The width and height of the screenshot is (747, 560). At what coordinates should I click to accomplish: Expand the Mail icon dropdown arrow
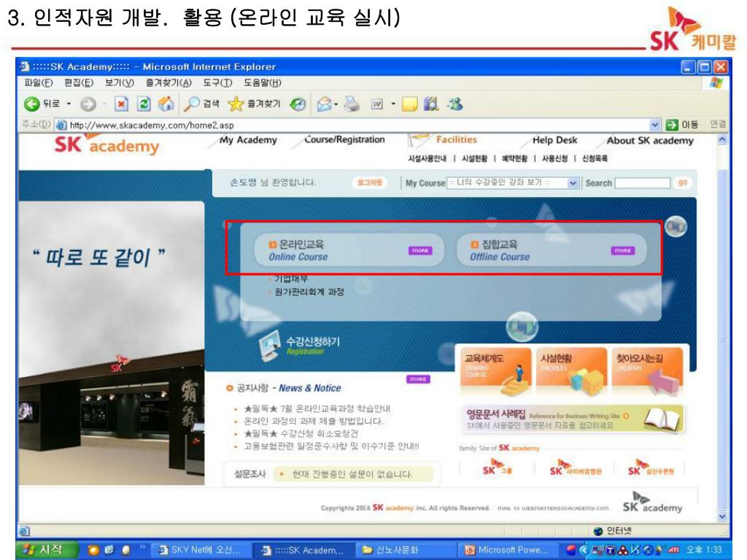point(336,104)
